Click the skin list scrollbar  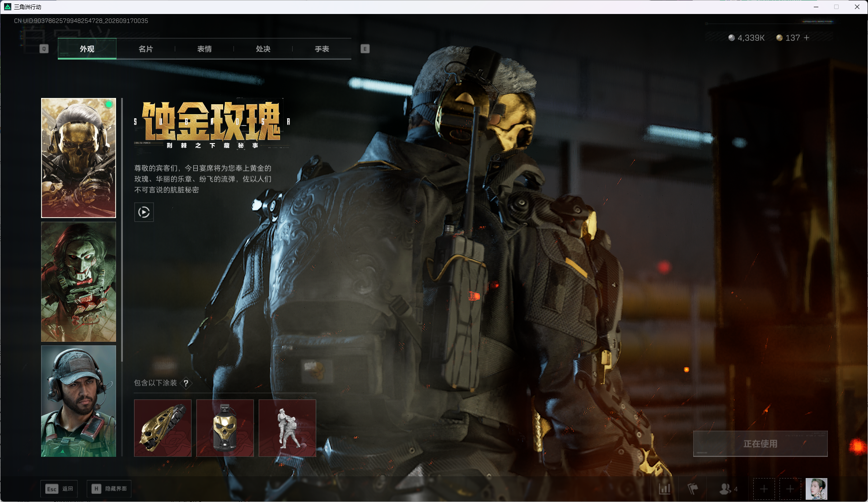(122, 230)
